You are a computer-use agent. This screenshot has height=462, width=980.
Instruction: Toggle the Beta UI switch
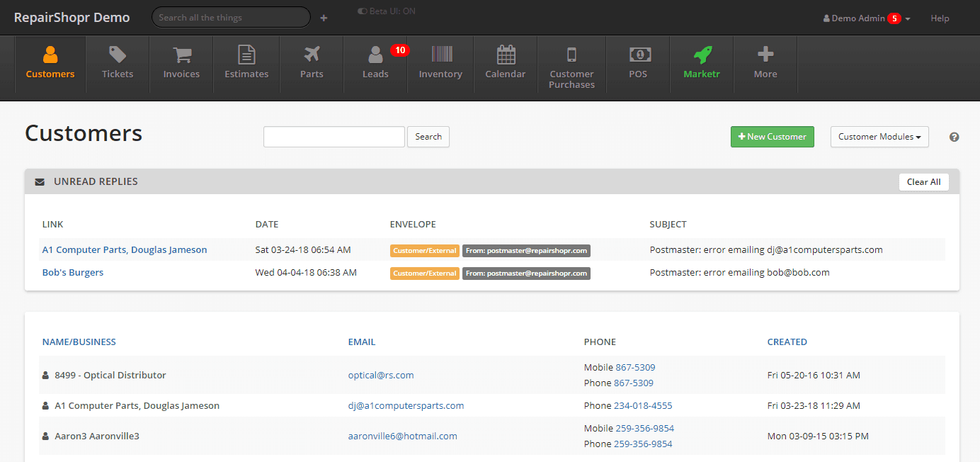coord(363,11)
